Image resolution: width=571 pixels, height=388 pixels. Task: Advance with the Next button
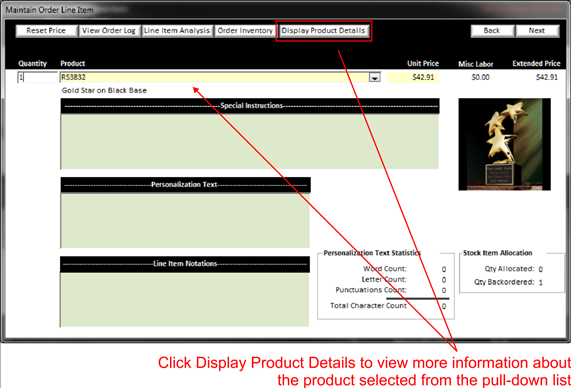[537, 31]
